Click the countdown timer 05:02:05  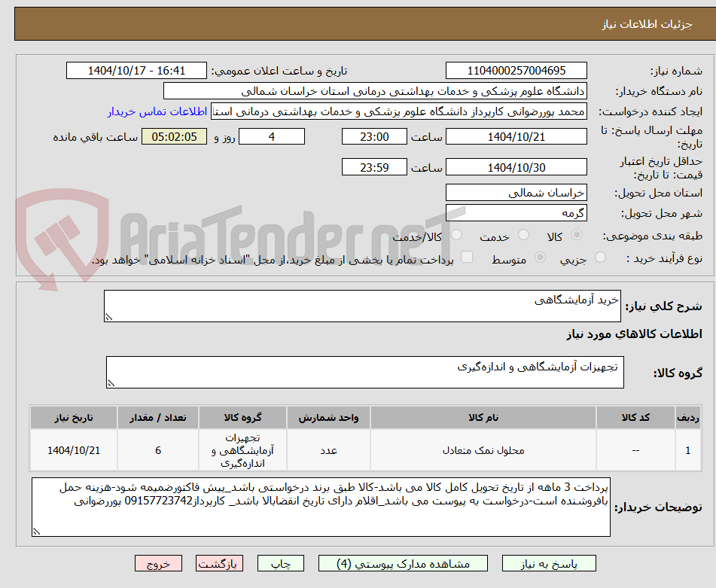(174, 136)
